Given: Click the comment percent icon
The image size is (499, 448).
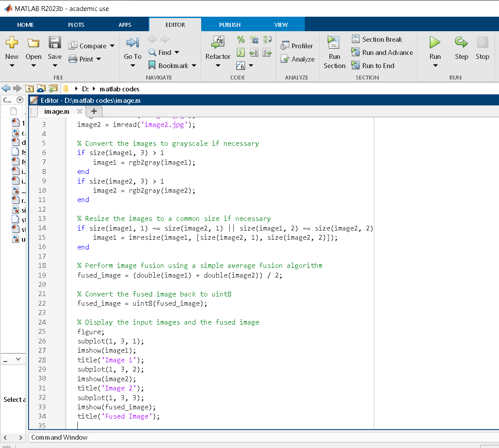Looking at the screenshot, I should click(241, 40).
